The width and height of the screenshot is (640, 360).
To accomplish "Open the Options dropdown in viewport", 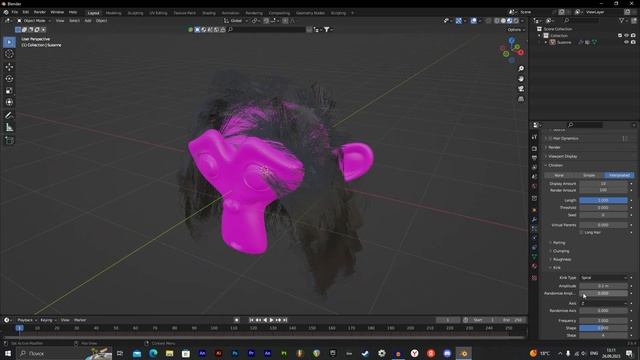I will (516, 30).
